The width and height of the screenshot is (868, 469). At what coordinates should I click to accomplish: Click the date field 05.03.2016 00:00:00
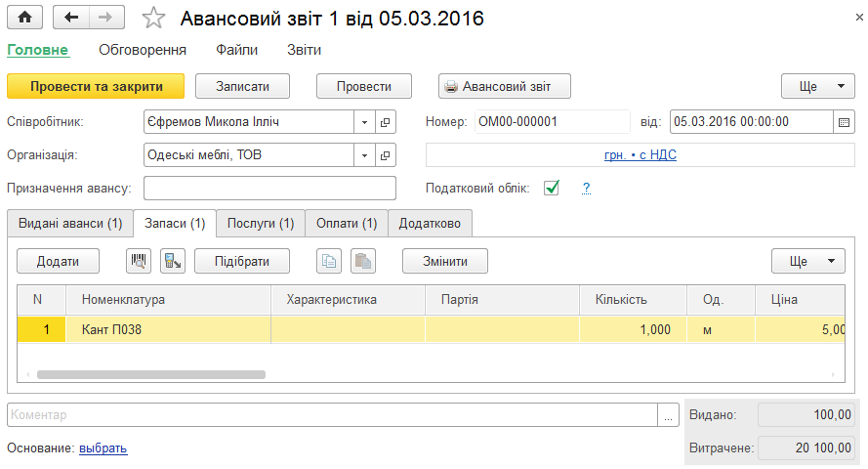[751, 122]
